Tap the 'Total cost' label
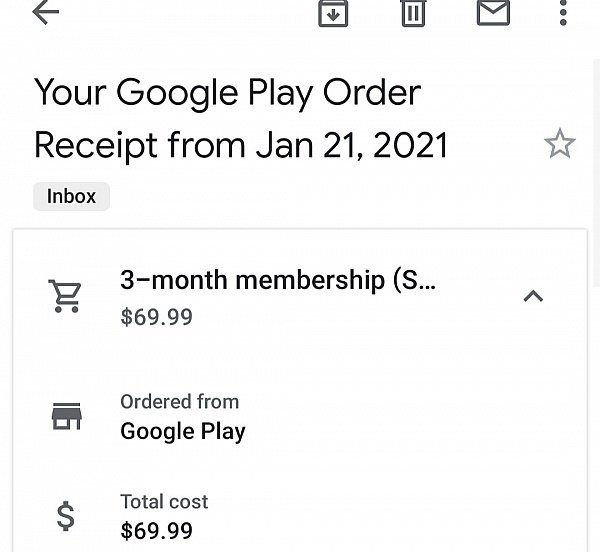Screen dimensions: 600x552 tap(164, 501)
